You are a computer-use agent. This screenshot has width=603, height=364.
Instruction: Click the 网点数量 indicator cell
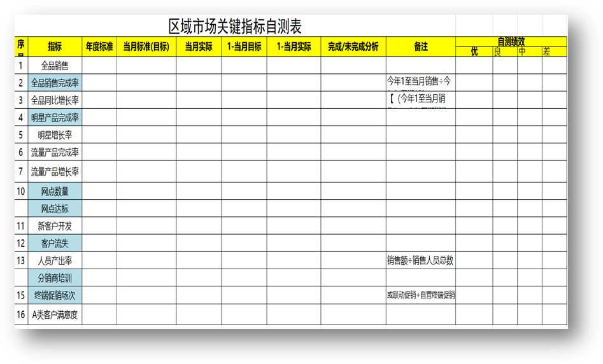[x=55, y=191]
